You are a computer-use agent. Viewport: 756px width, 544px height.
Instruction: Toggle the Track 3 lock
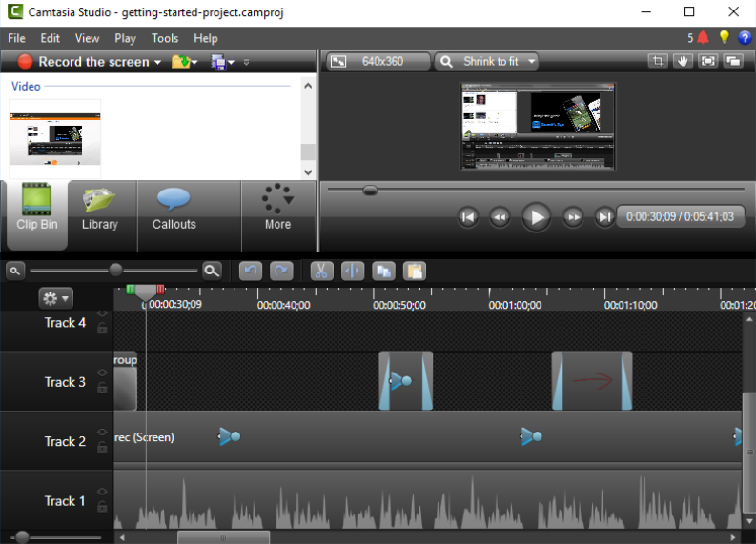pos(102,388)
